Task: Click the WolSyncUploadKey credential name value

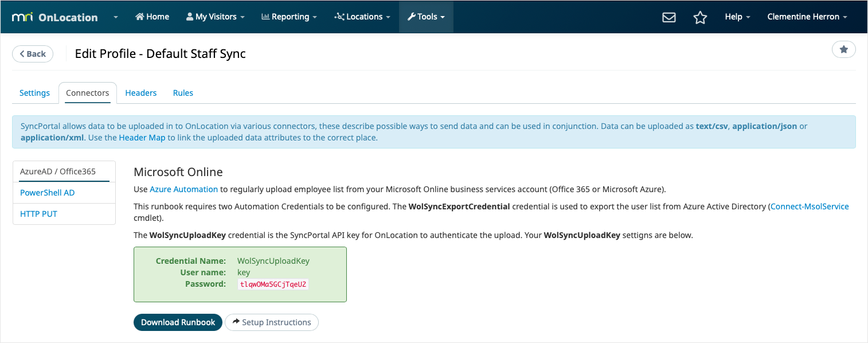Action: 273,261
